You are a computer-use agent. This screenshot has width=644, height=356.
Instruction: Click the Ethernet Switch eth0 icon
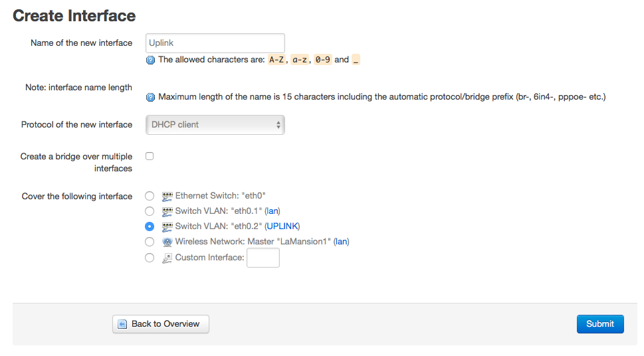point(167,197)
